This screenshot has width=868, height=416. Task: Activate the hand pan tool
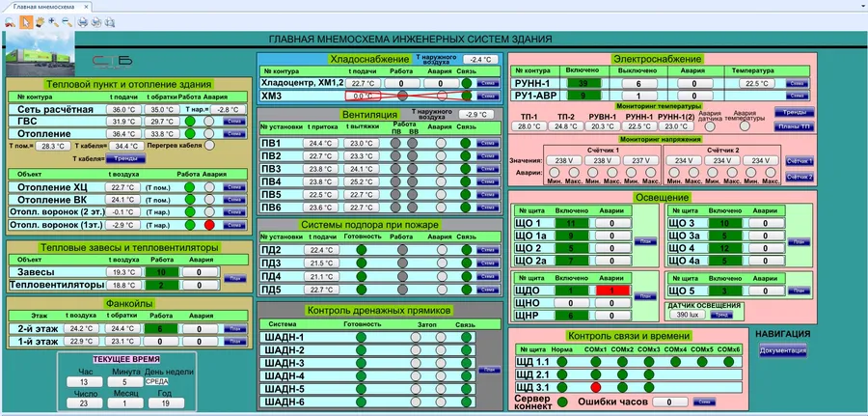[39, 20]
